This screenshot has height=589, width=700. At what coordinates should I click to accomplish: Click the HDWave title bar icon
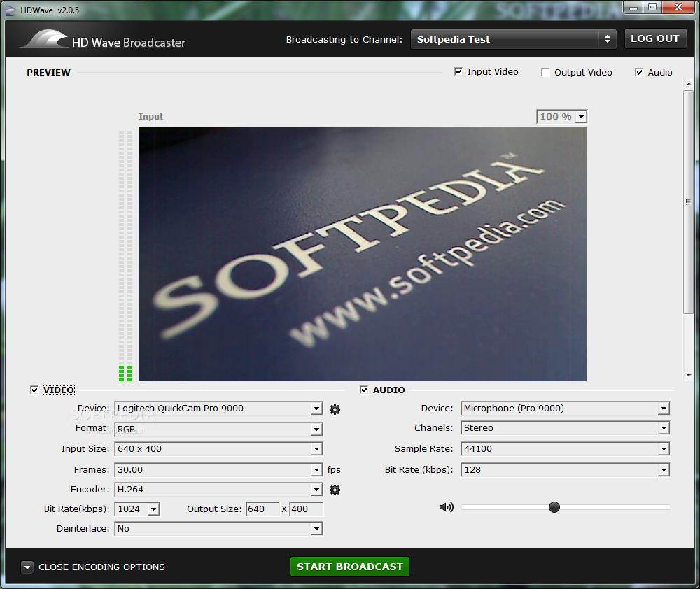click(10, 10)
